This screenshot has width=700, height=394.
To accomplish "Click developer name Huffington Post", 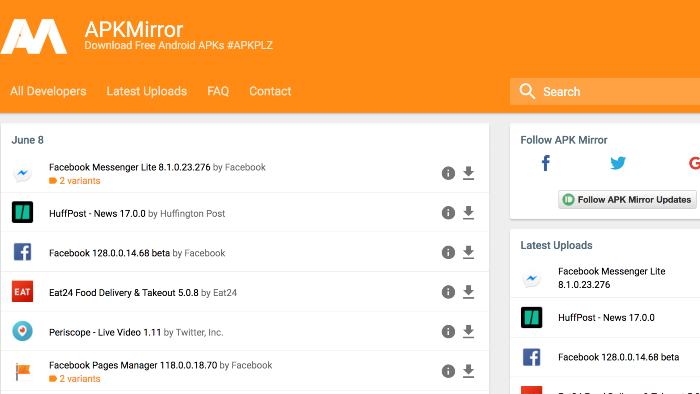I will (x=192, y=214).
